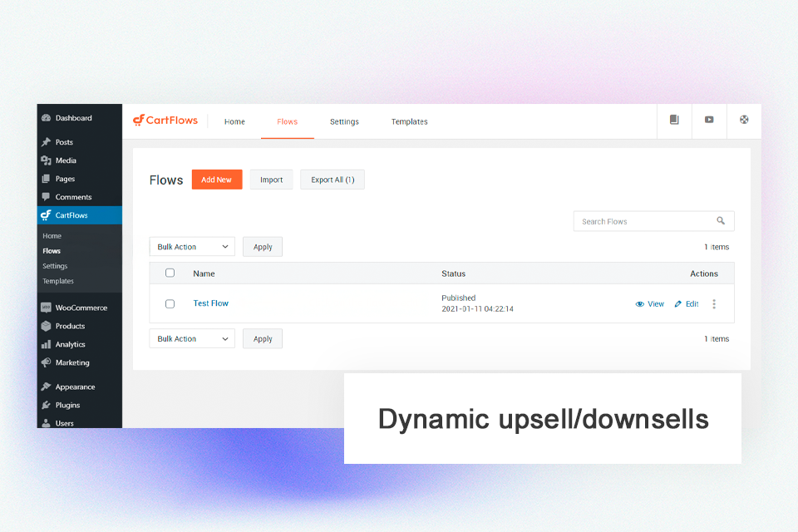Open the Plugins menu label
Image resolution: width=798 pixels, height=532 pixels.
[x=67, y=406]
